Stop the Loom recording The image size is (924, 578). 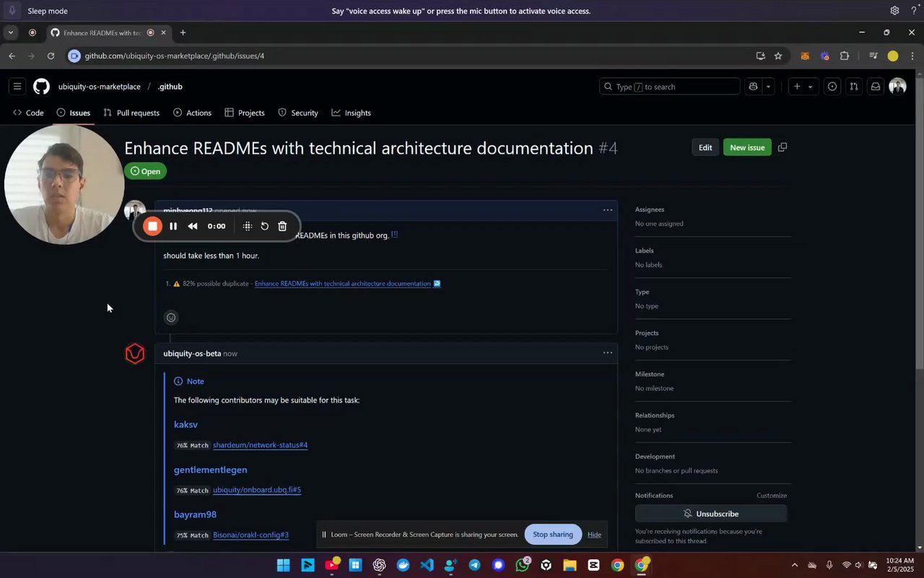pos(152,226)
